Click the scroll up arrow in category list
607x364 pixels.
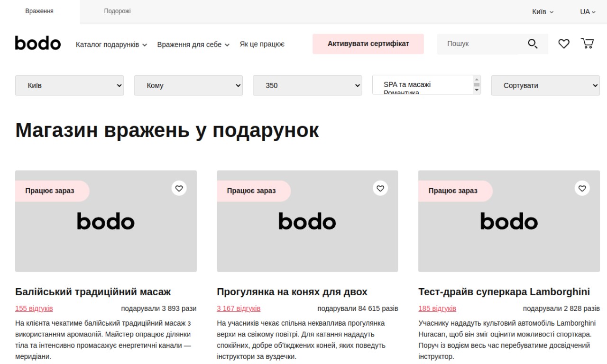(477, 79)
